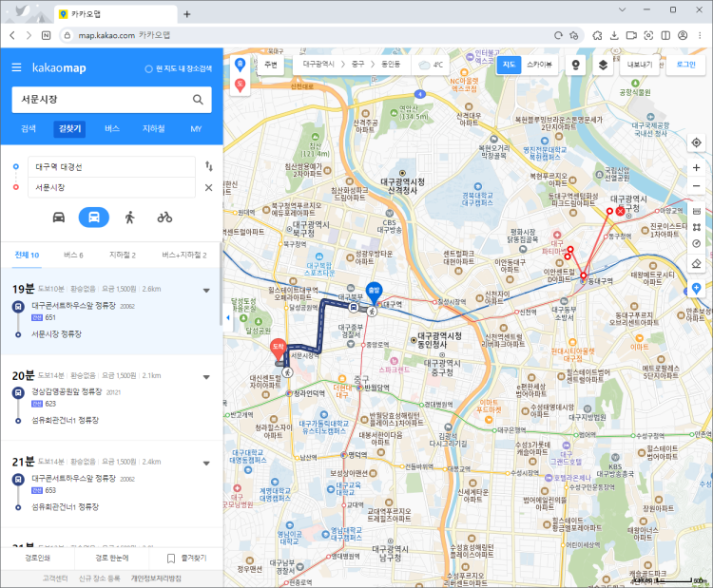Open the 검색 tab
Viewport: 713px width, 588px height.
(29, 128)
